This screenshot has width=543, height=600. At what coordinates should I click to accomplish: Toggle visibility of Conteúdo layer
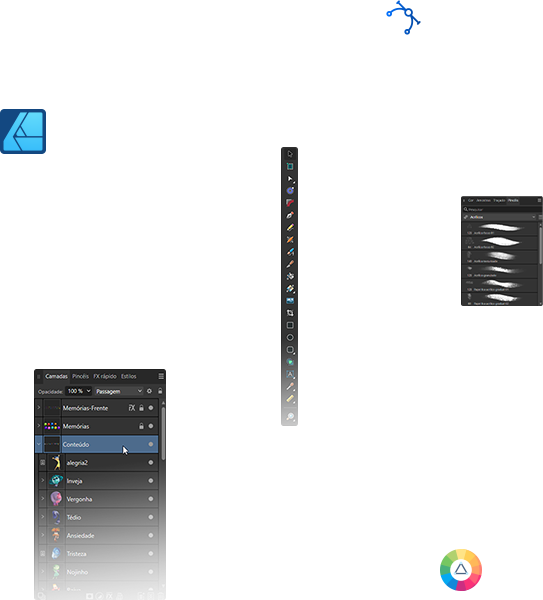coord(151,444)
